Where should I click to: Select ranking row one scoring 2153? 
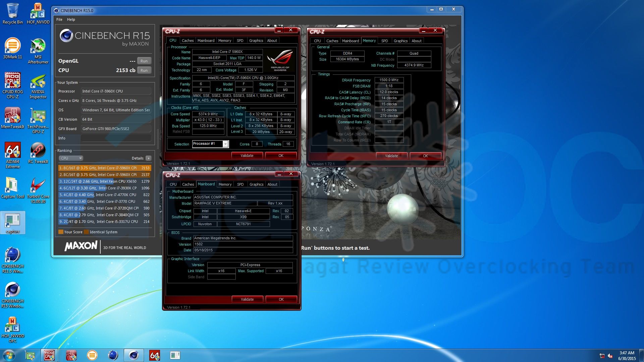pos(105,168)
